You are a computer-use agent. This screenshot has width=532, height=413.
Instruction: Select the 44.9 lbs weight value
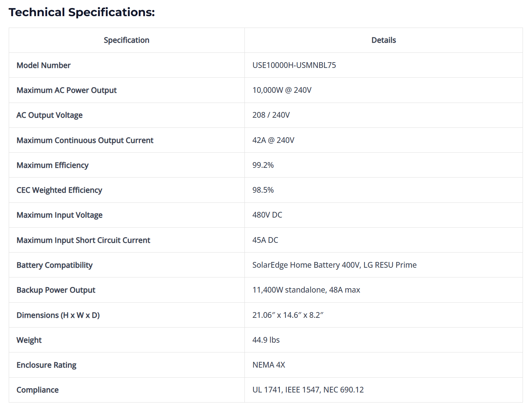pos(266,340)
